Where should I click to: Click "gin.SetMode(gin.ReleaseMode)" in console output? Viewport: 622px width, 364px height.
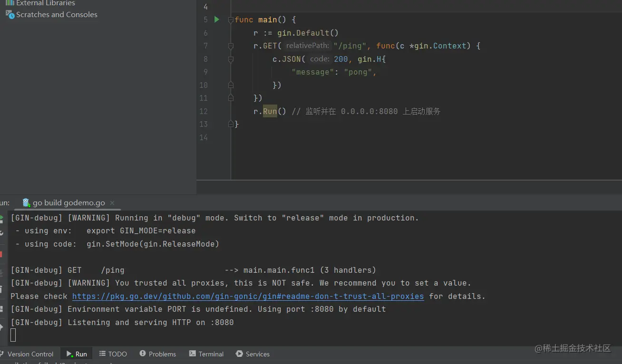[153, 244]
